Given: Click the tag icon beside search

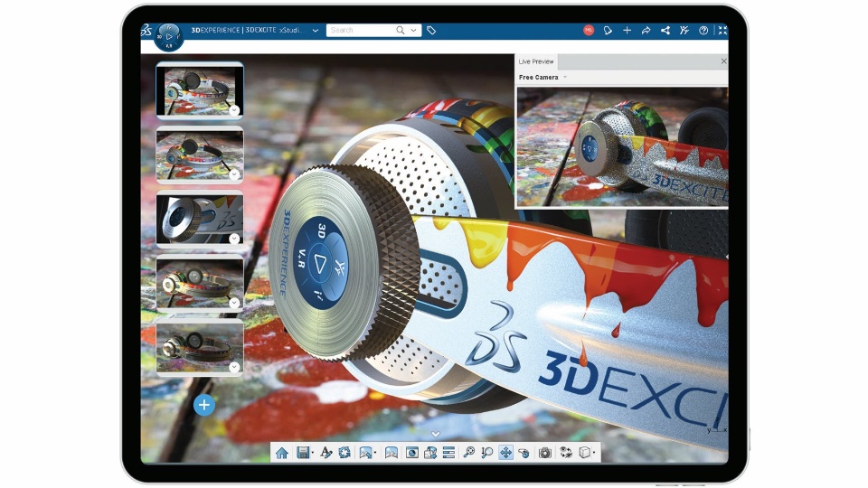Looking at the screenshot, I should click(431, 31).
